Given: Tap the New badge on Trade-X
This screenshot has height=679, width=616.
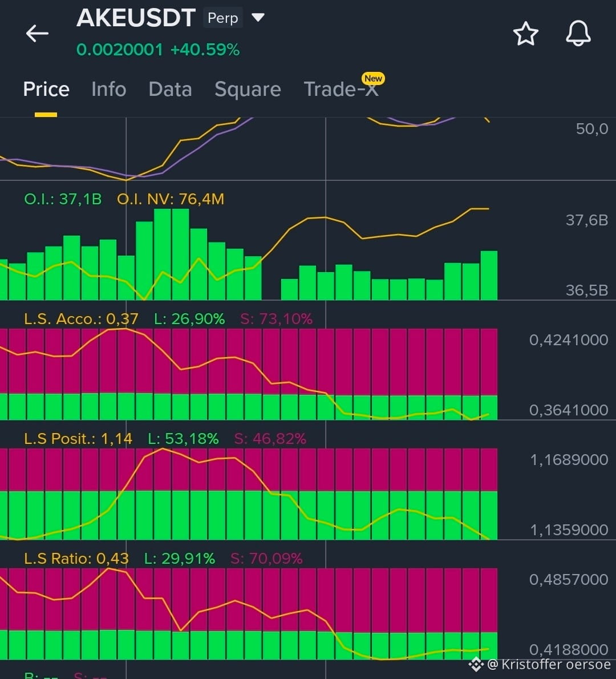Looking at the screenshot, I should 373,78.
